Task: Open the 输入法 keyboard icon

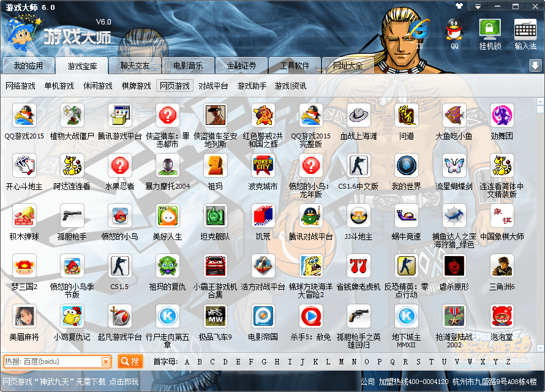Action: coord(525,34)
